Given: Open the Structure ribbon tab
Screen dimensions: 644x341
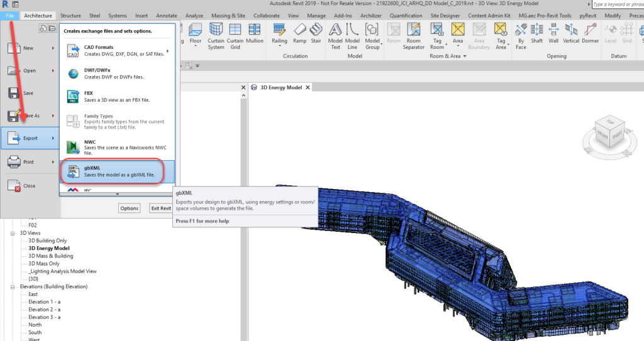Looking at the screenshot, I should click(x=70, y=16).
